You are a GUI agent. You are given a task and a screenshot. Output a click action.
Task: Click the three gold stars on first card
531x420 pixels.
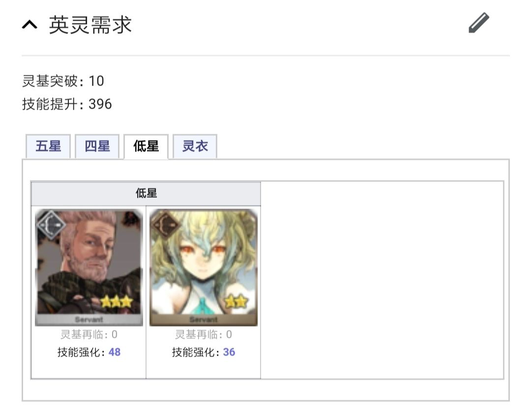click(116, 301)
